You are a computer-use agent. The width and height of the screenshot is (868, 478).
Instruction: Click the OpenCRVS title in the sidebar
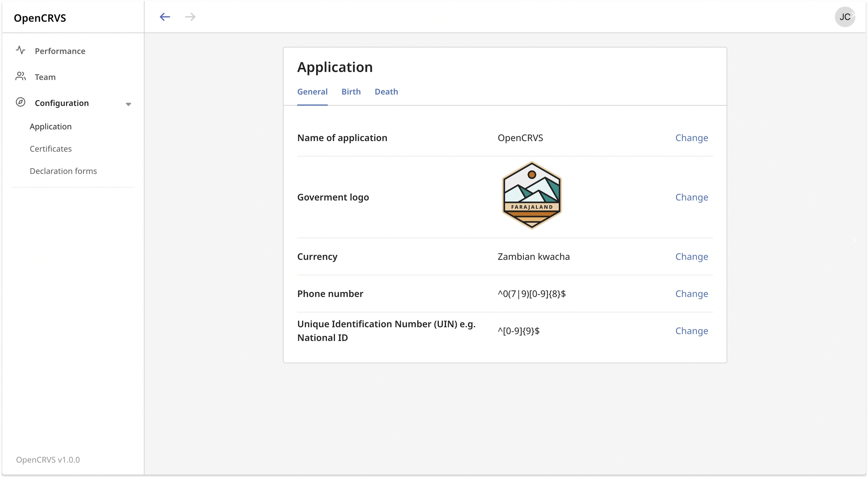tap(40, 18)
